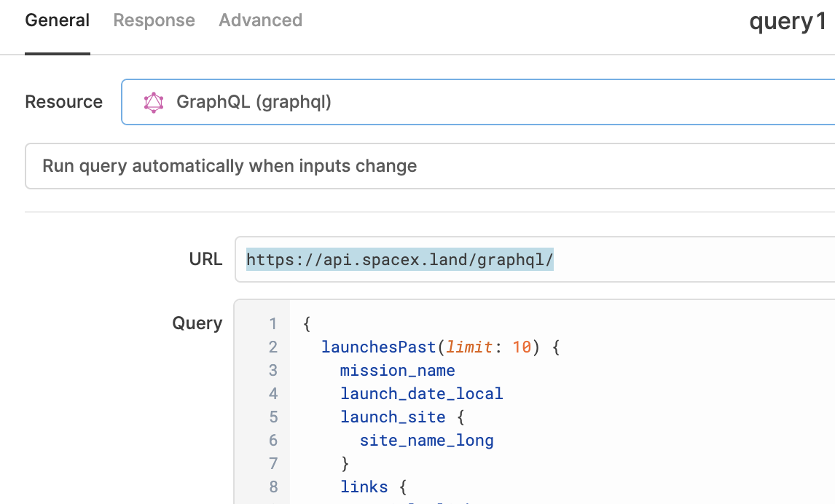
Task: Click the limit argument in the query
Action: click(469, 347)
